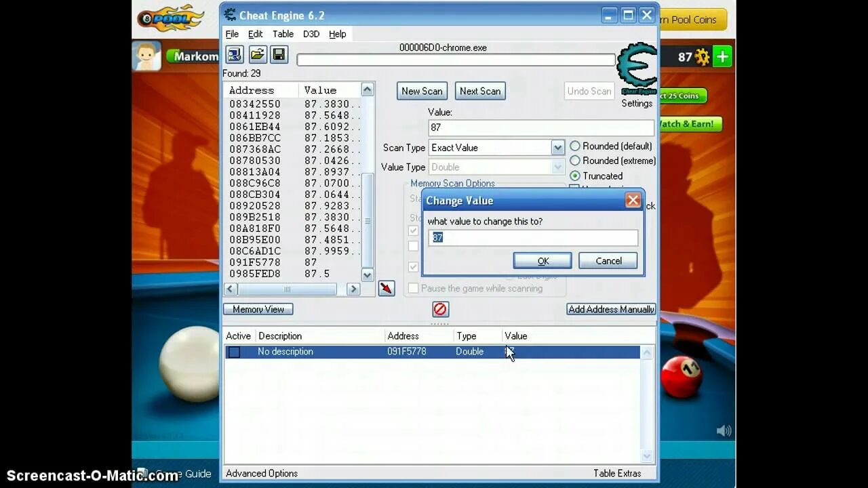868x488 pixels.
Task: Open the Help menu
Action: pyautogui.click(x=338, y=34)
